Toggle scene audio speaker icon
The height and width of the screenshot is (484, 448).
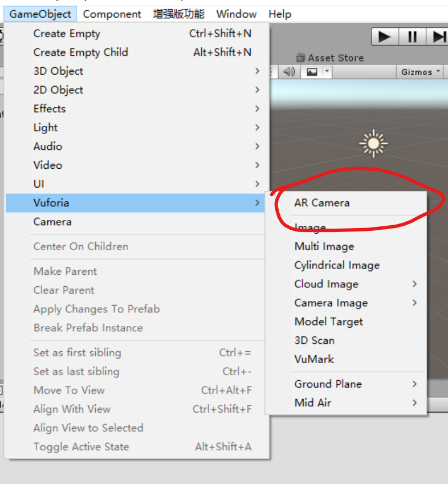click(x=289, y=72)
